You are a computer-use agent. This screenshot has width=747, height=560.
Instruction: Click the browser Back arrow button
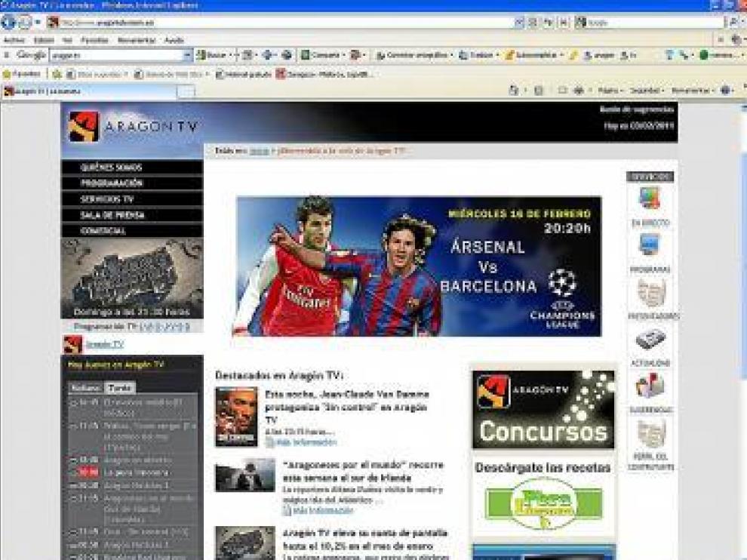[8, 22]
